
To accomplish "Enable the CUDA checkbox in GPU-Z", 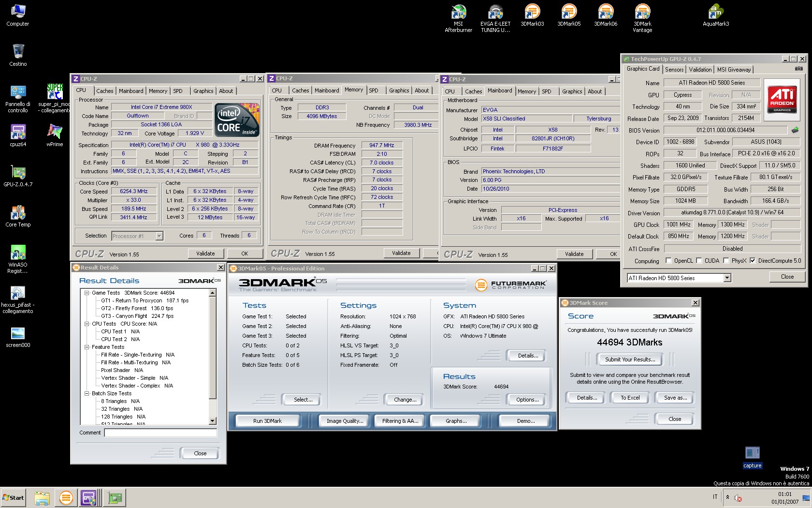I will (x=699, y=260).
